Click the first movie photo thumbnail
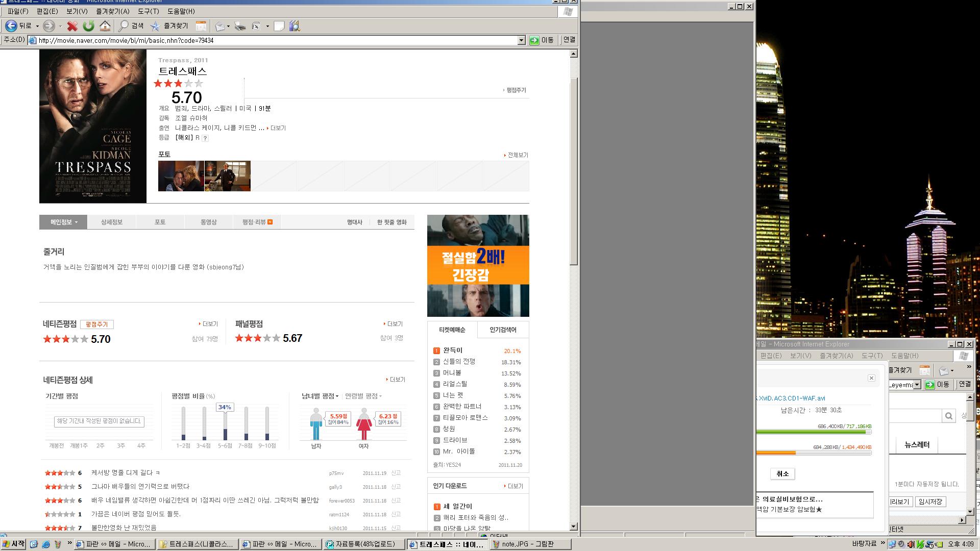The image size is (980, 551). point(181,176)
